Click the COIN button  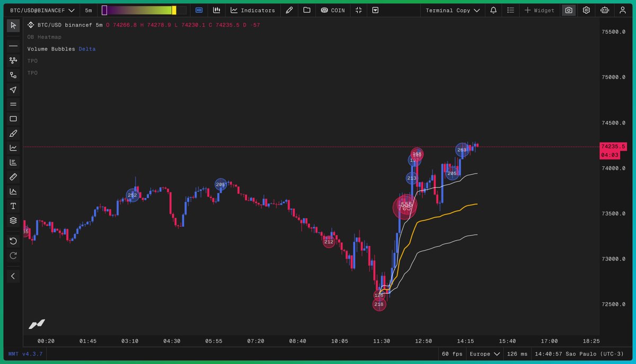[x=333, y=10]
